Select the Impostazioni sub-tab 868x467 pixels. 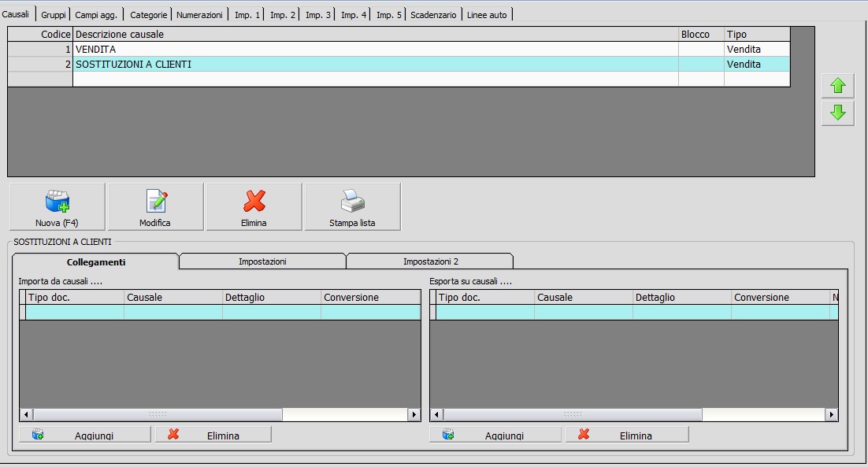tap(262, 261)
